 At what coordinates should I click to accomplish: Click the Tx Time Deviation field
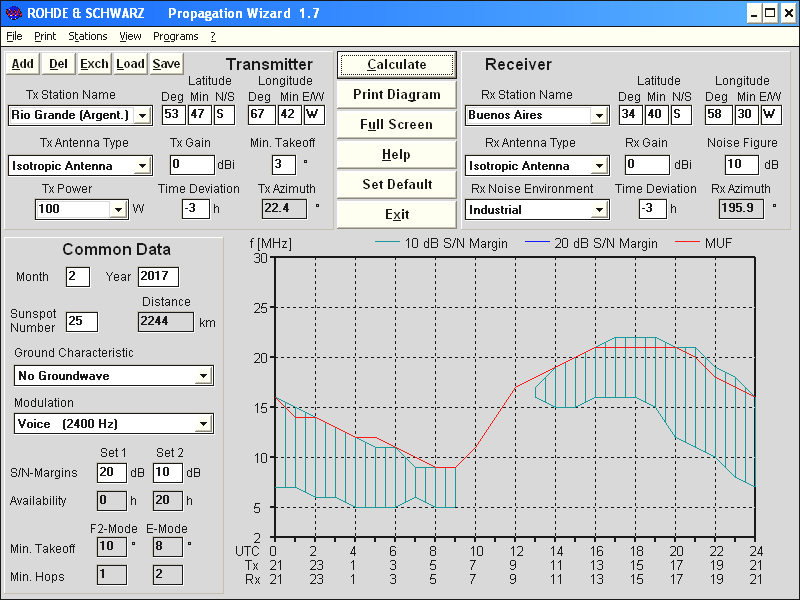pyautogui.click(x=196, y=209)
